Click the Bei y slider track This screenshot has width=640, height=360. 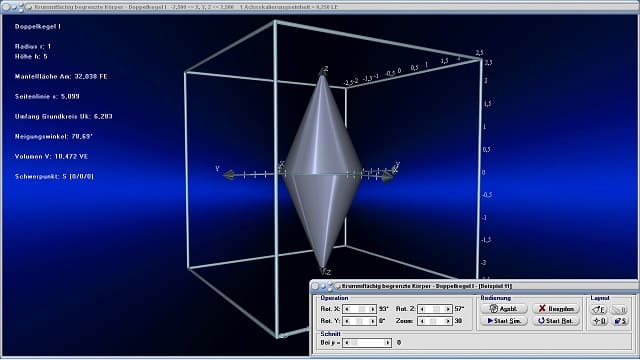coord(367,342)
